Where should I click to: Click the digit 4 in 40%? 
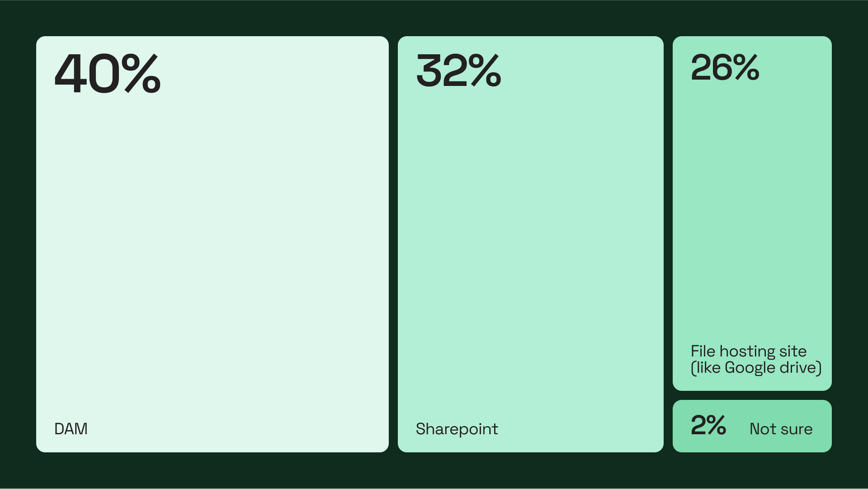click(x=69, y=74)
